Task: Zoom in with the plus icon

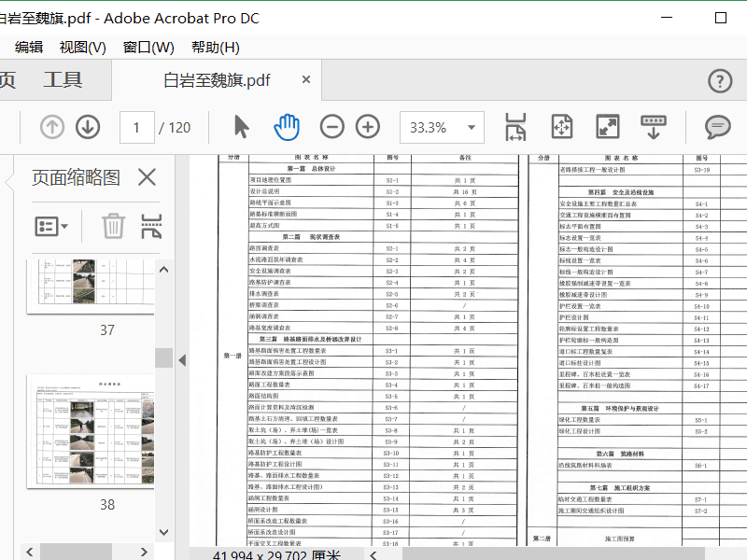Action: pos(368,128)
